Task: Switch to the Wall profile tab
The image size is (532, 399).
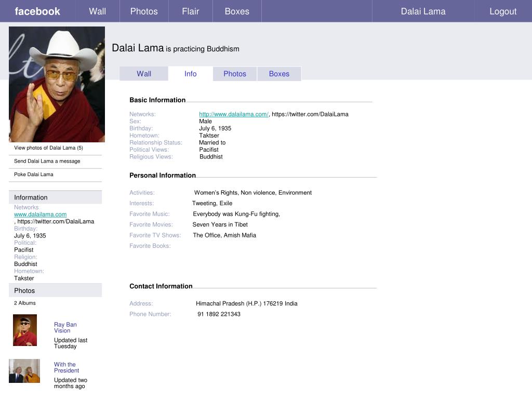Action: [x=144, y=74]
